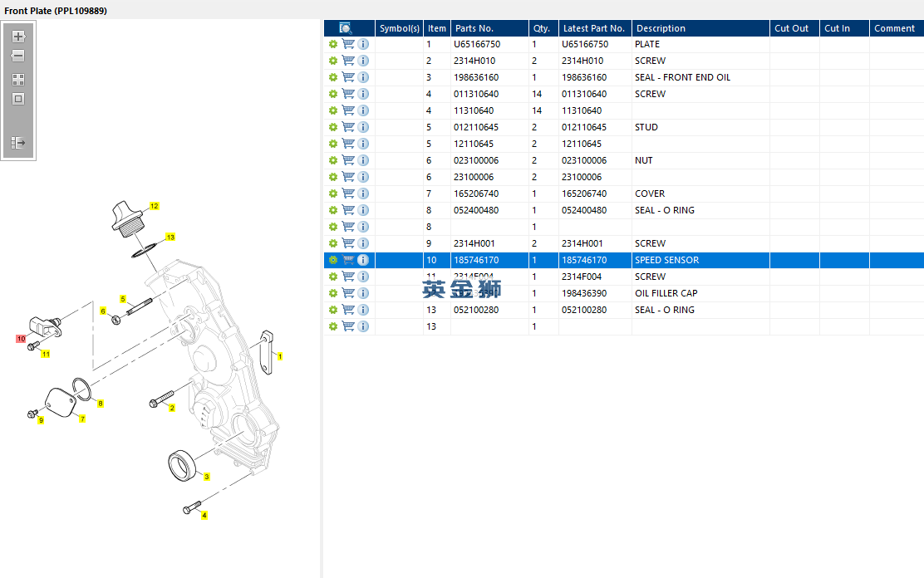Select callout 3 oil seal on diagram
Image resolution: width=924 pixels, height=578 pixels.
tap(207, 477)
